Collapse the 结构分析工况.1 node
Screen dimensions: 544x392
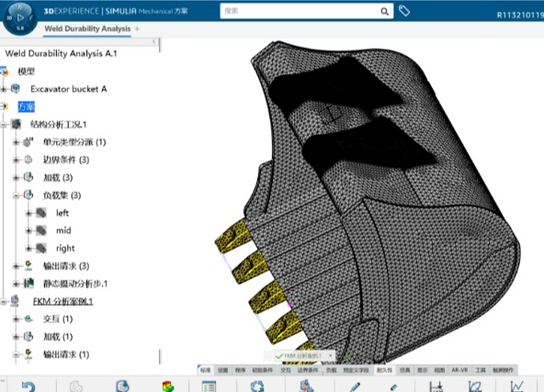(x=4, y=125)
